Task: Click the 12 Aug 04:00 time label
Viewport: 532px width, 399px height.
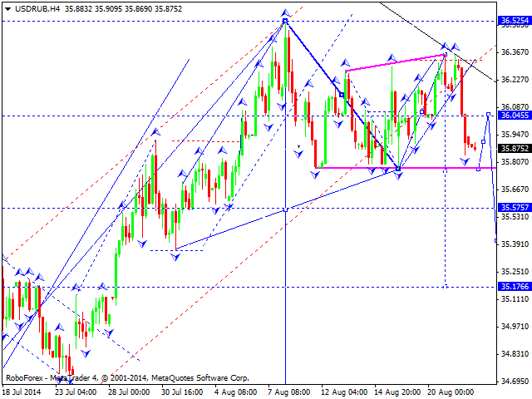Action: 344,392
